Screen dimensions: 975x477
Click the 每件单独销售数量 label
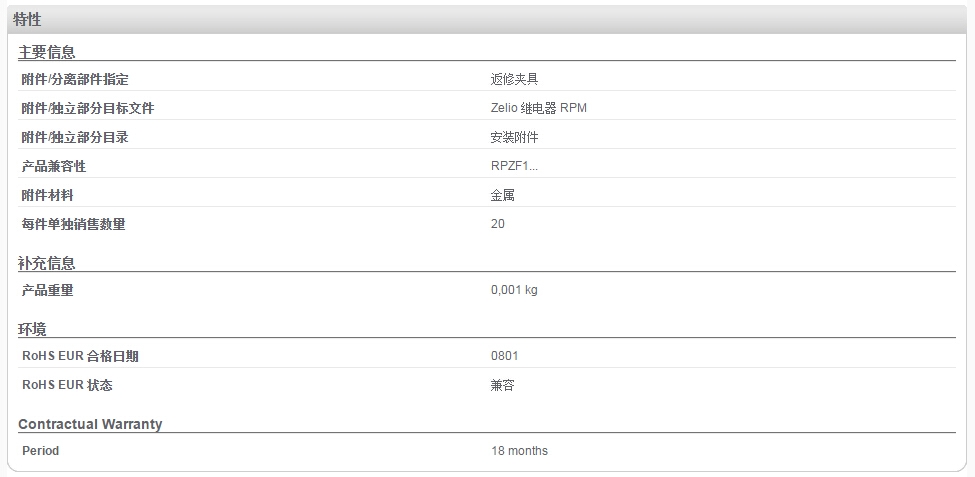coord(73,224)
